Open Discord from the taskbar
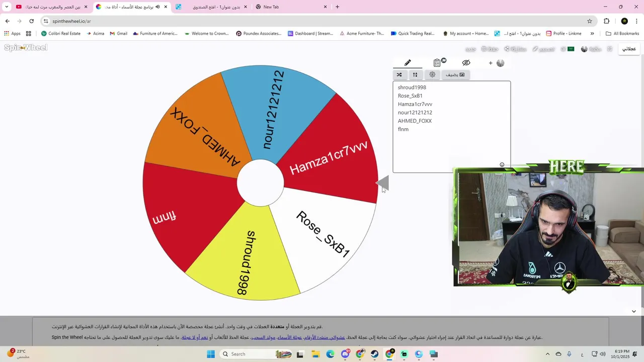 [345, 354]
